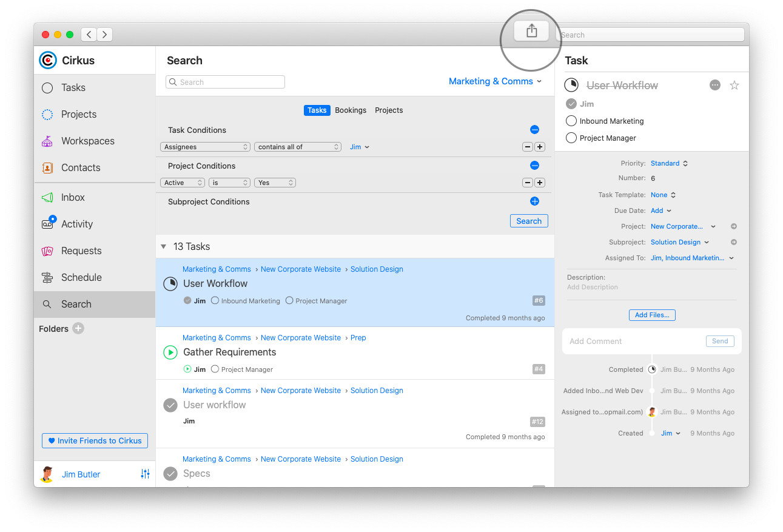783x532 pixels.
Task: Go back with the left arrow
Action: (x=89, y=35)
